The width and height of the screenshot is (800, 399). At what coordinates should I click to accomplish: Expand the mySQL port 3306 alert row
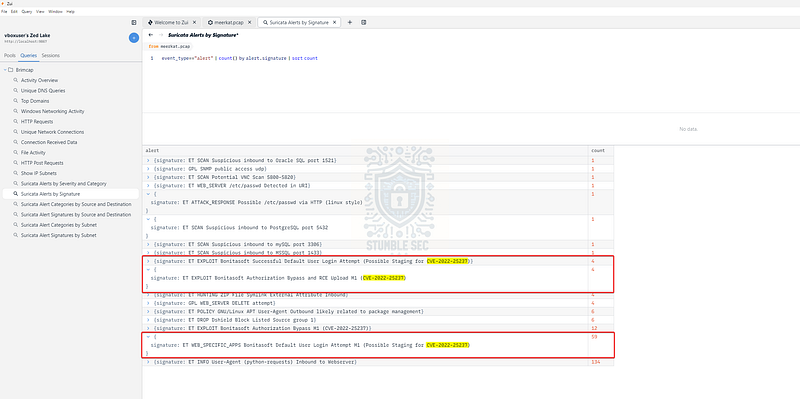click(148, 244)
